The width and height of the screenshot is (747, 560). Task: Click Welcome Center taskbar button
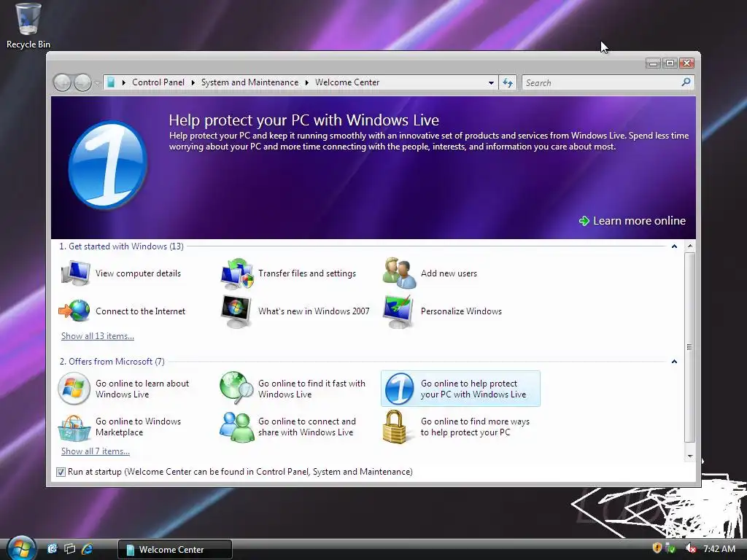coord(175,550)
